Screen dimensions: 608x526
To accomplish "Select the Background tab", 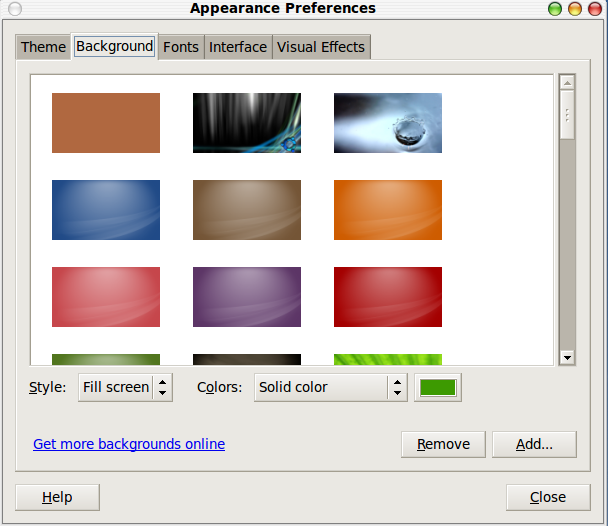I will [x=114, y=46].
